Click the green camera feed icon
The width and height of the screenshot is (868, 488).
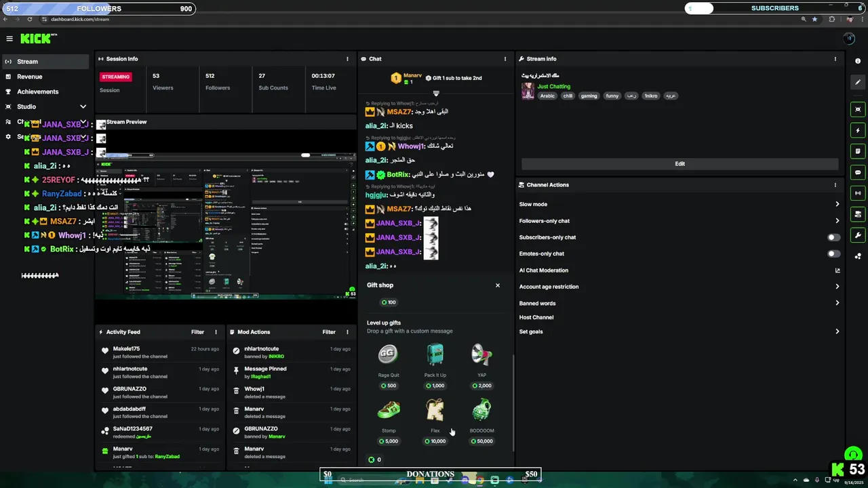(858, 214)
